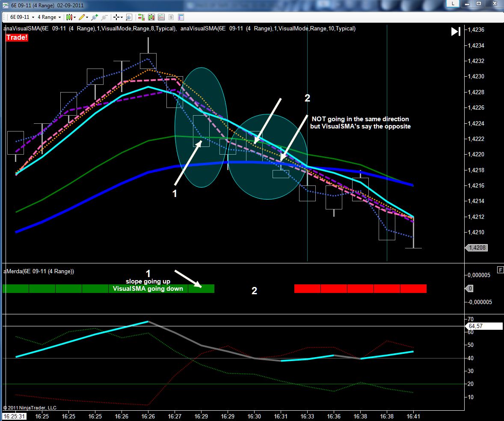Image resolution: width=504 pixels, height=421 pixels.
Task: Select the pencil drawing tools icon
Action: (82, 17)
